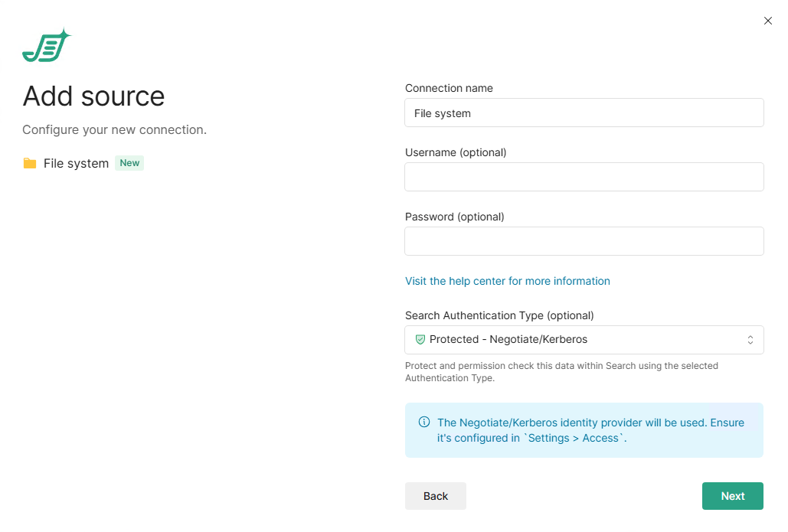
Task: Click the shield icon in authentication dropdown
Action: (x=420, y=339)
